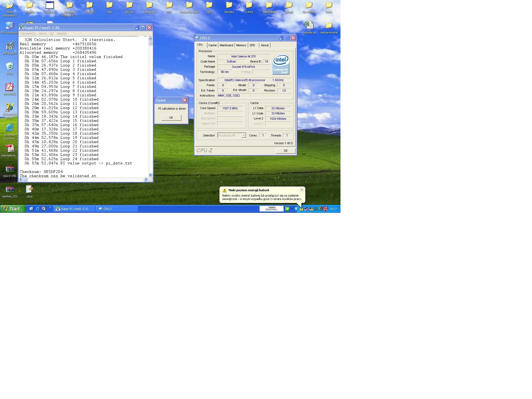Open the Kosz recycle bin icon
532x399 pixels.
tap(10, 69)
